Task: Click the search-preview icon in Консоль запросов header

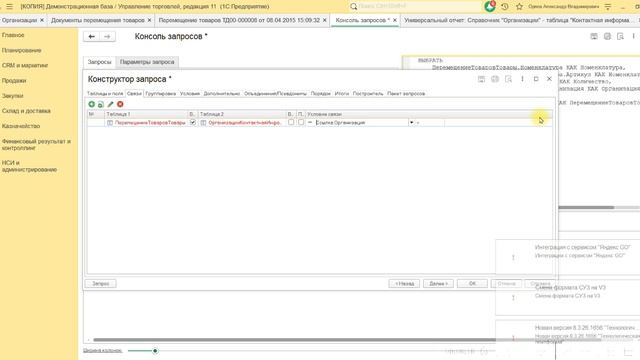Action: [620, 36]
